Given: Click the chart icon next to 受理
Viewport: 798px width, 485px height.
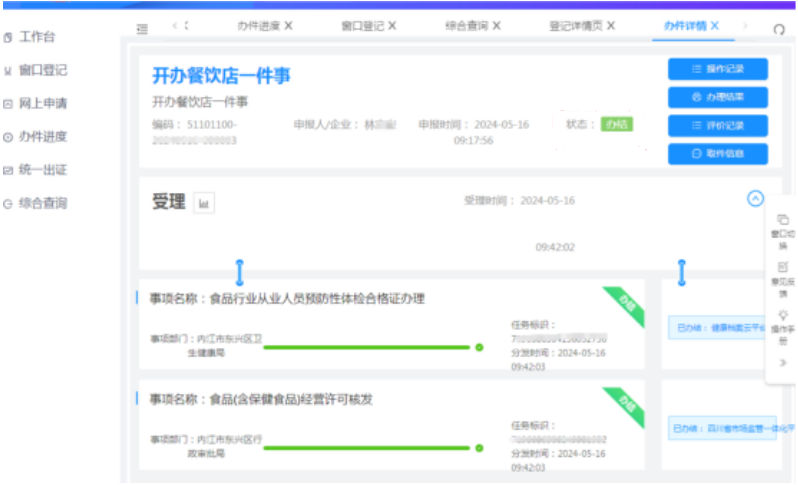Looking at the screenshot, I should click(204, 203).
